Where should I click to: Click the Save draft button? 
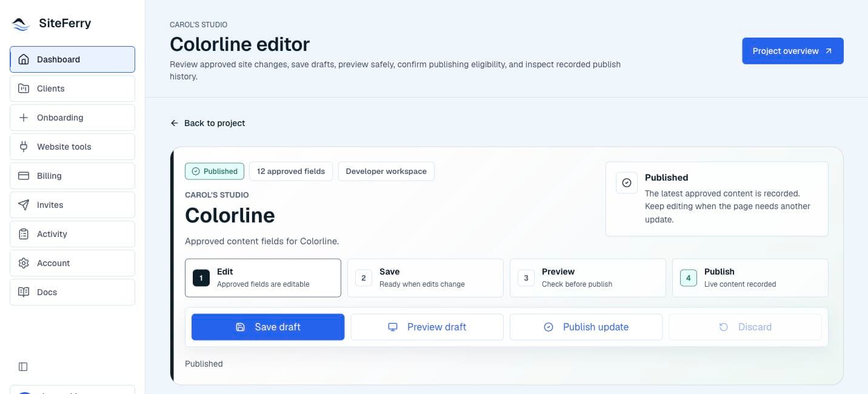pos(268,327)
